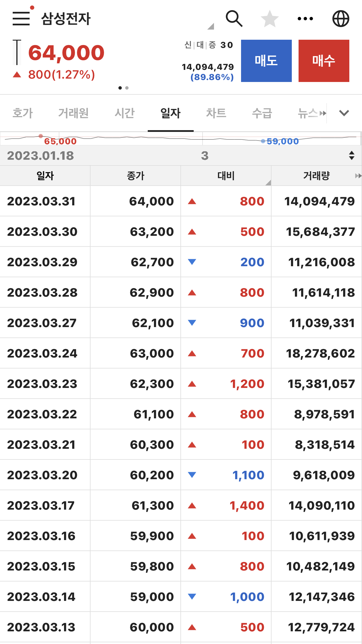
Task: Click closing price 60,300
Action: pos(152,445)
